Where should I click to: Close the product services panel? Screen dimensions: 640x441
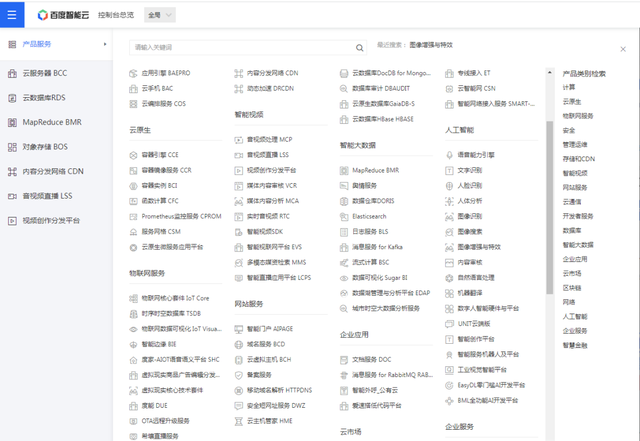(623, 49)
